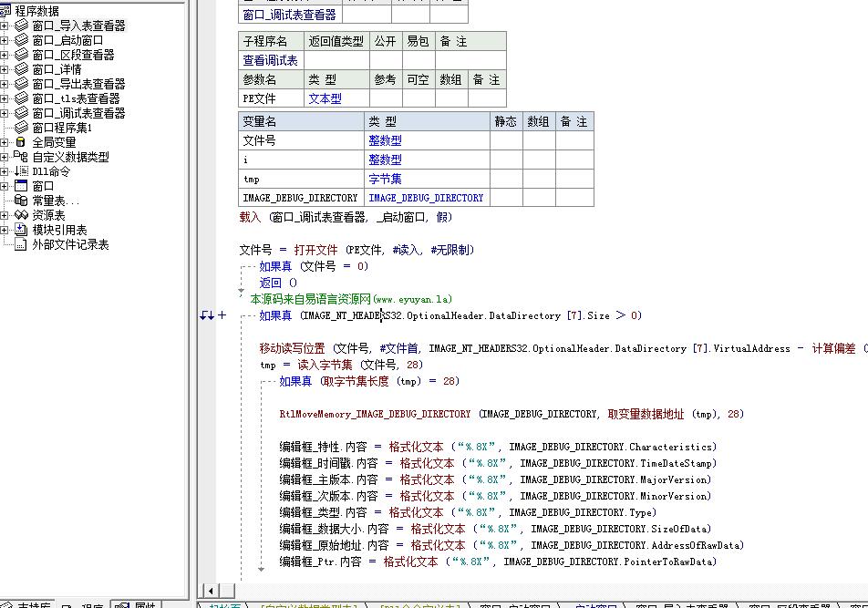Click the 编辑框_类型.内容 assignment line

467,513
